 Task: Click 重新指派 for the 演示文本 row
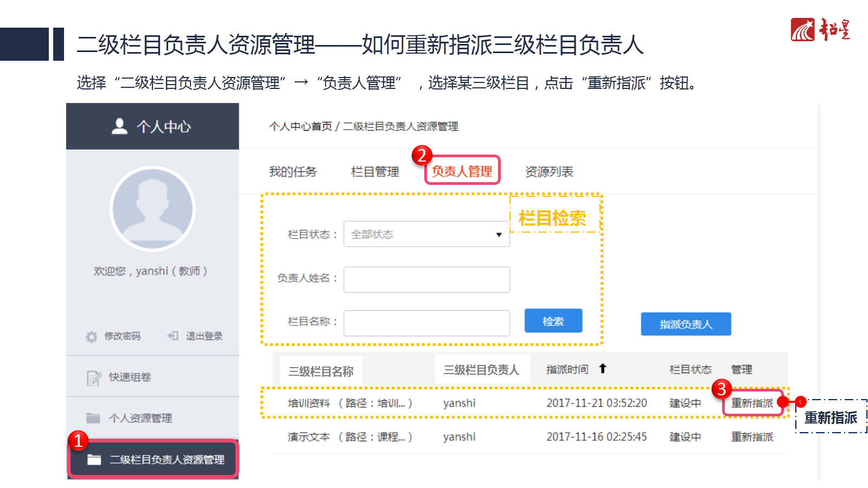[x=752, y=436]
